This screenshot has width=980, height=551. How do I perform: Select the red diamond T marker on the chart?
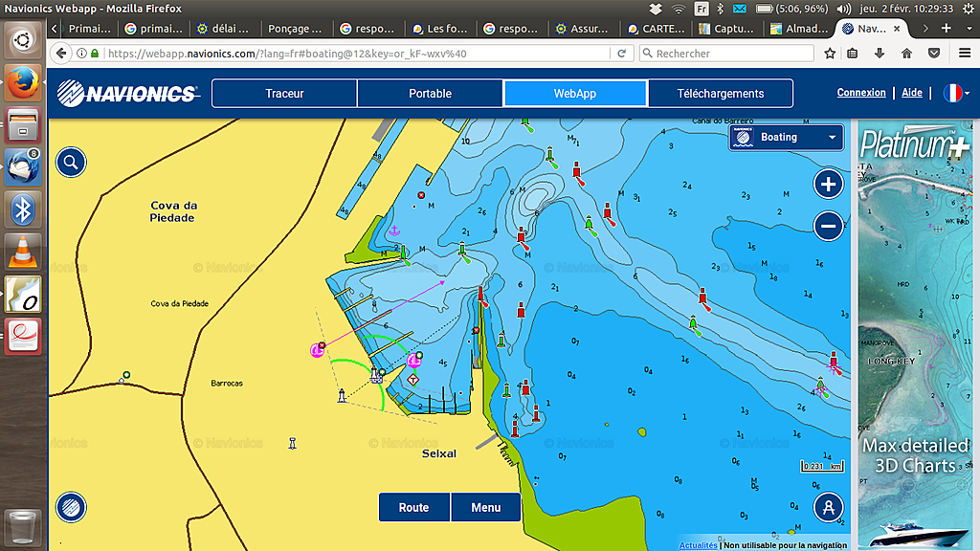412,380
